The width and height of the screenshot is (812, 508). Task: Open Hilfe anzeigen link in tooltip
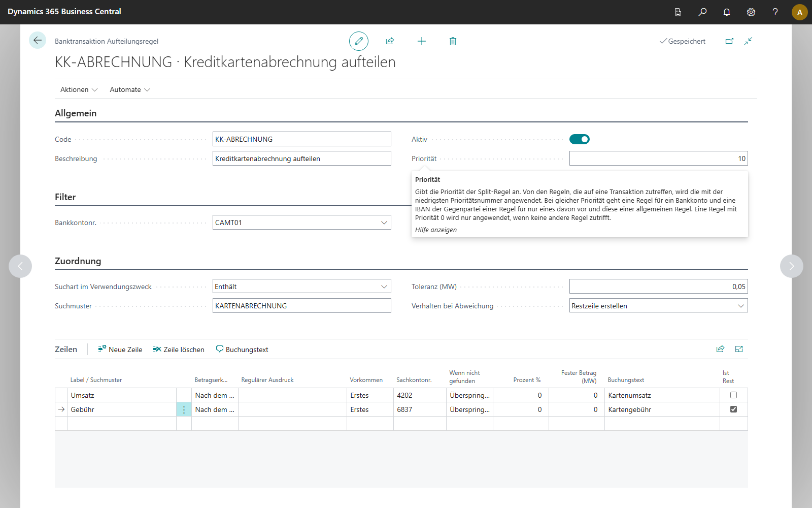(x=436, y=230)
